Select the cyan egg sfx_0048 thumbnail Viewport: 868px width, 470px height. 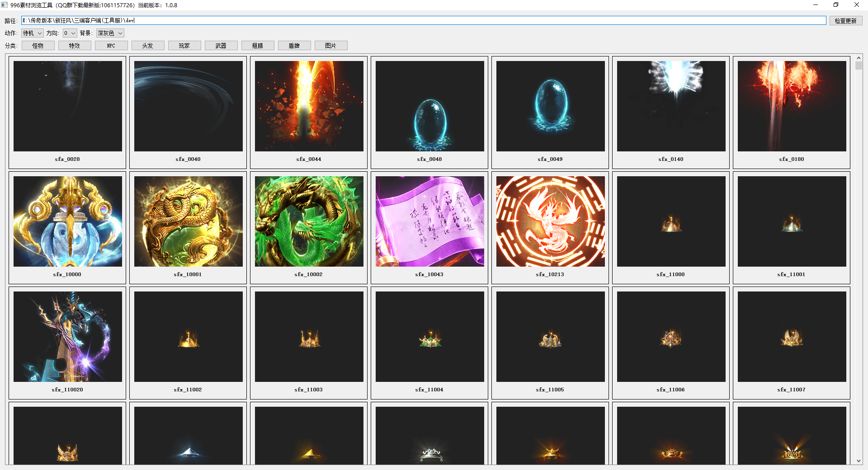coord(429,106)
